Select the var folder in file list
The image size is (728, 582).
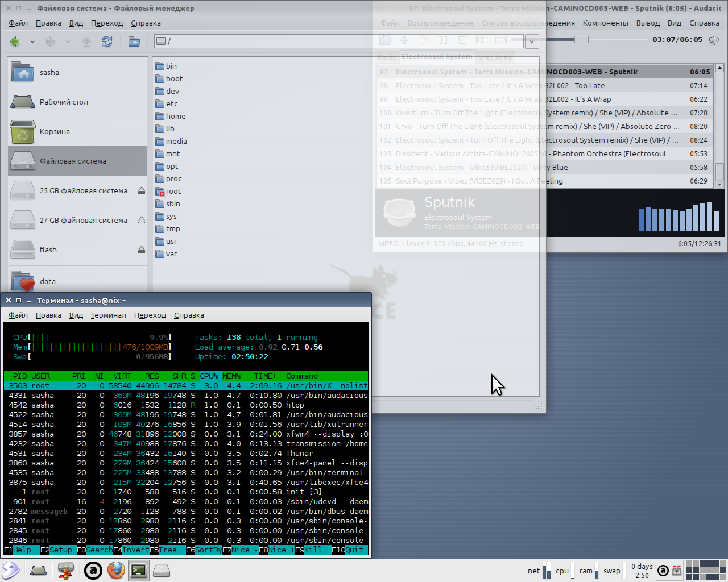click(x=167, y=254)
